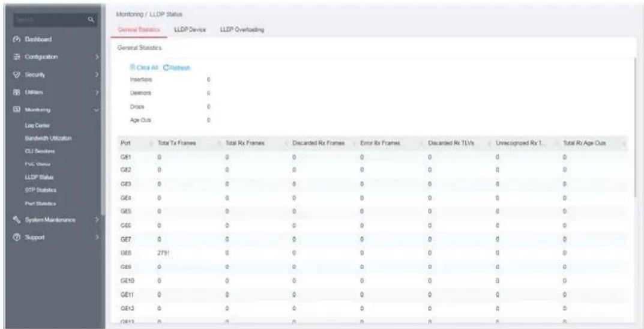This screenshot has width=644, height=329.
Task: Click the Refresh button
Action: [177, 68]
